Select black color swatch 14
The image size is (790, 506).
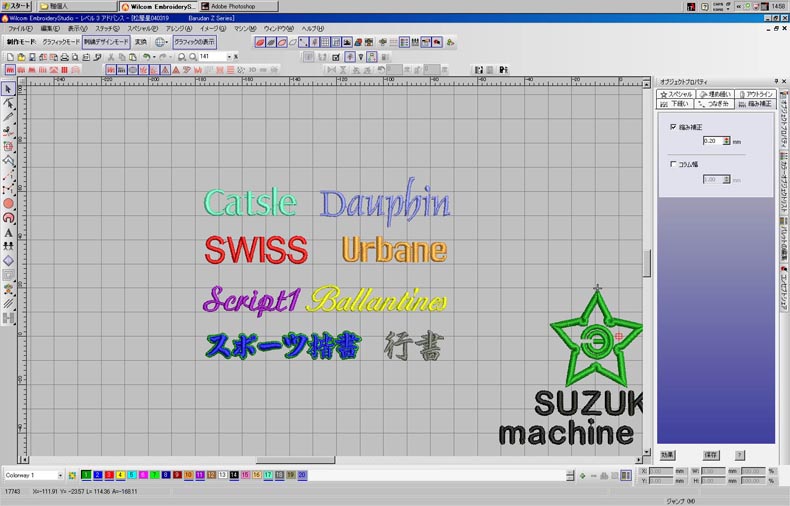(234, 475)
